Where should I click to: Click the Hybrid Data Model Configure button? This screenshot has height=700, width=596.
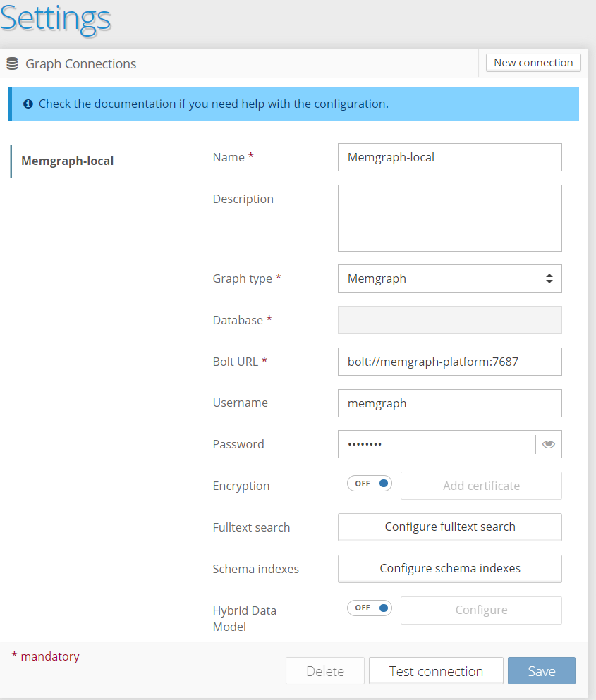click(x=481, y=610)
